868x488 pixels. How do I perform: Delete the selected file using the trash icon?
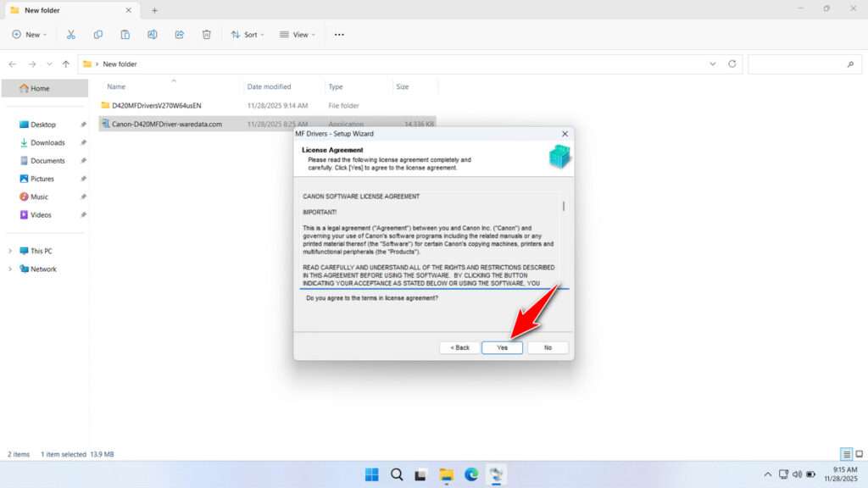(x=206, y=34)
